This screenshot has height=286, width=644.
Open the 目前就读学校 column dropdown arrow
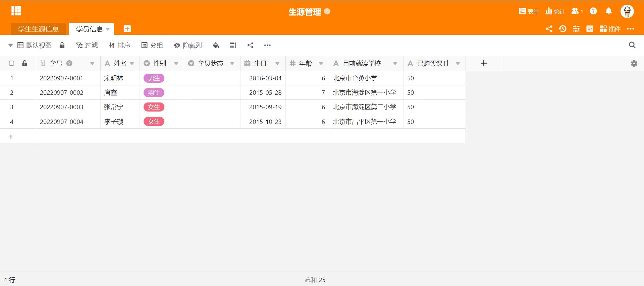395,64
